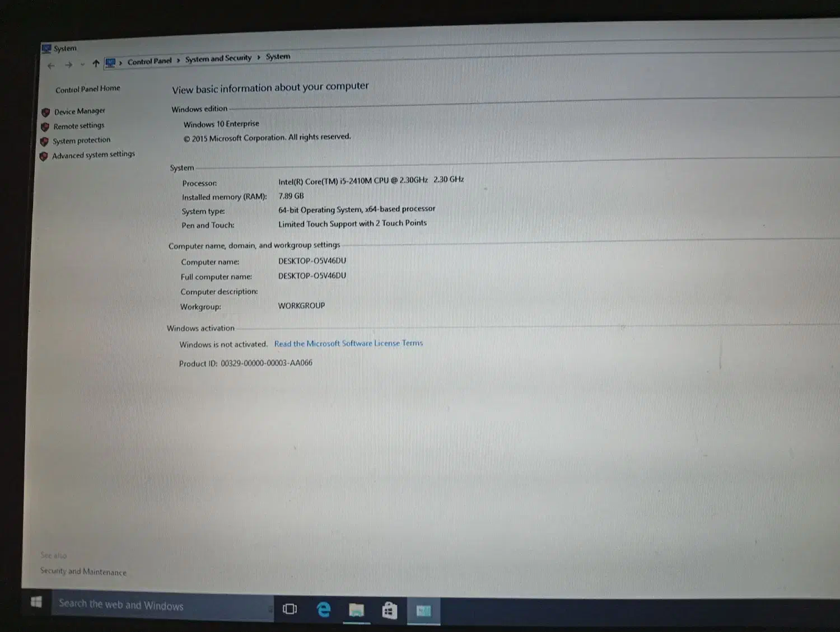Click the 64-bit Operating System text
Image resolution: width=840 pixels, height=632 pixels.
point(357,209)
